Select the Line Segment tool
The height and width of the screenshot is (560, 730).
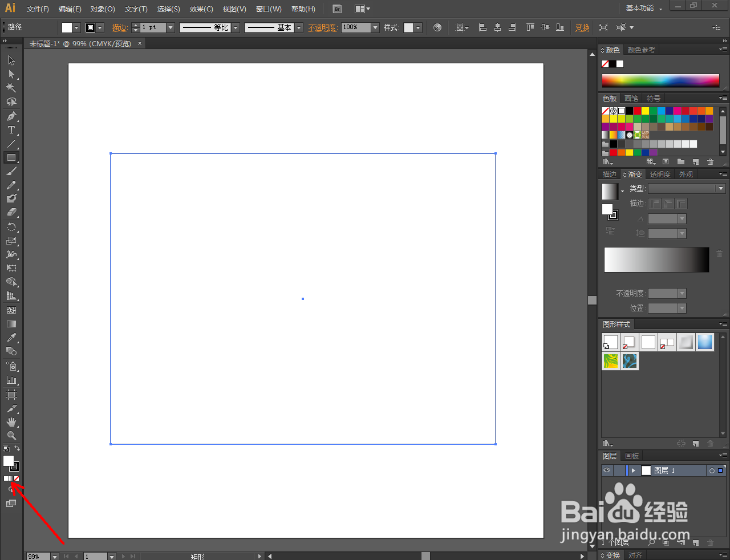(x=11, y=144)
